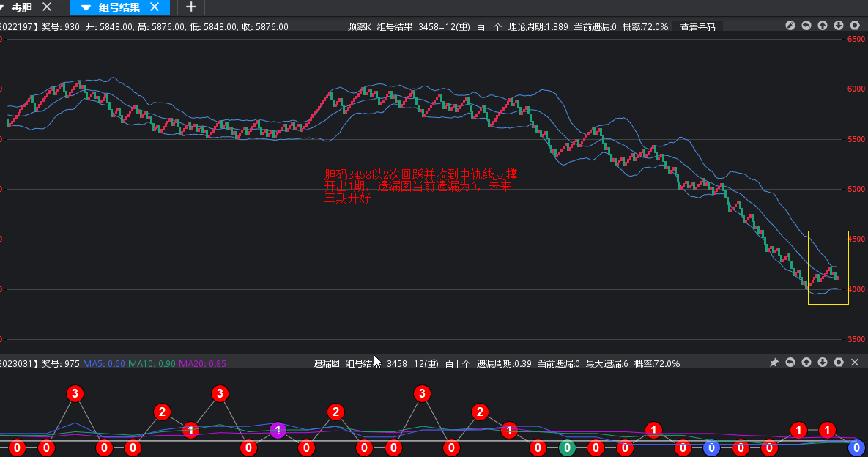Screen dimensions: 868x457
Task: Click 概率:72.0% in the top chart header
Action: click(x=645, y=26)
